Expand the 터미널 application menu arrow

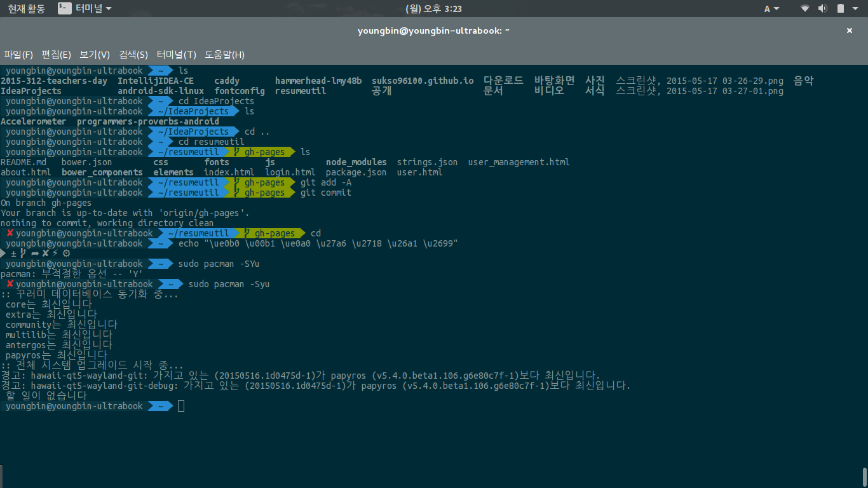109,9
